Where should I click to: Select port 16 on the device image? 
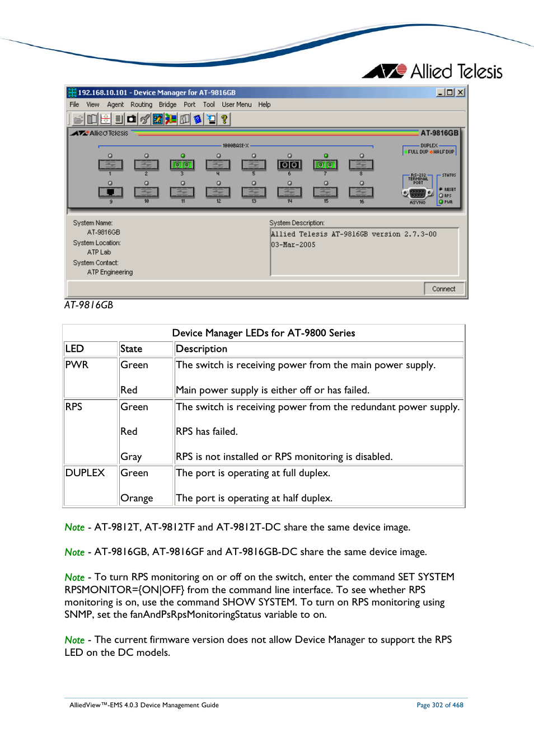point(361,192)
